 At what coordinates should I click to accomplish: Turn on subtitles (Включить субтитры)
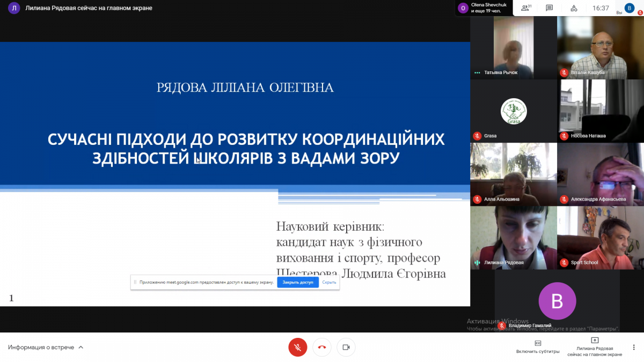(x=538, y=346)
